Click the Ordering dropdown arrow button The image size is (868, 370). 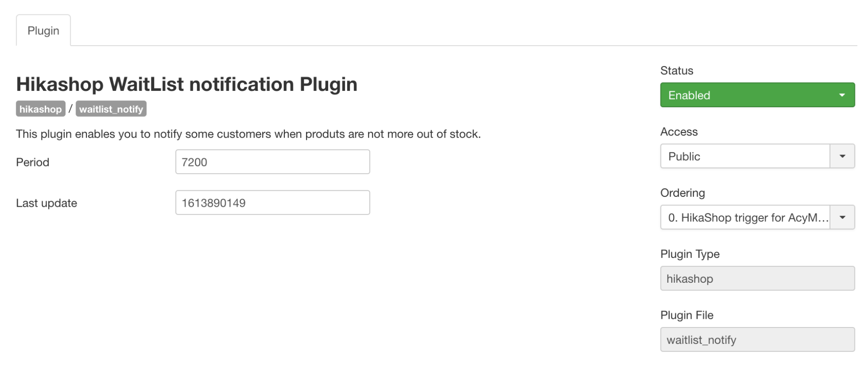coord(842,217)
